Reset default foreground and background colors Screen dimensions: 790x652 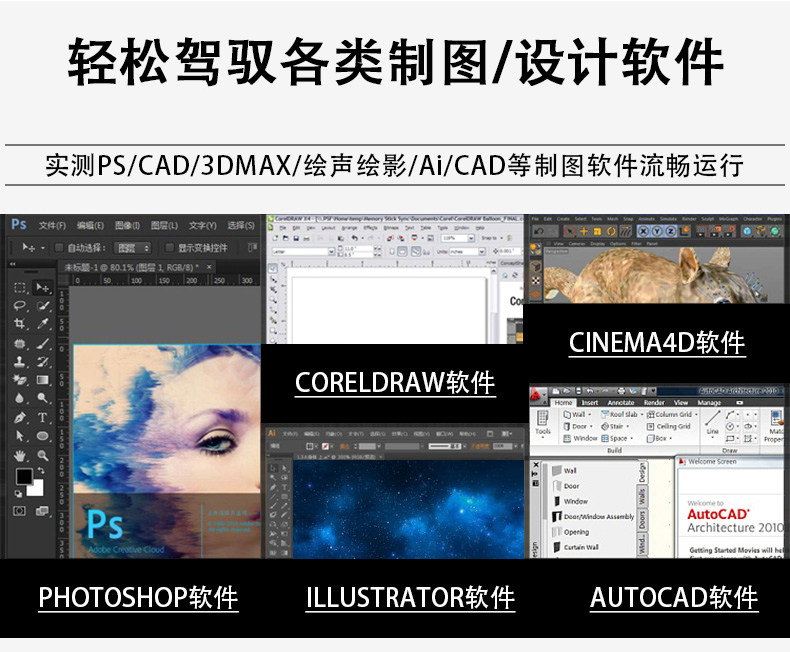18,493
